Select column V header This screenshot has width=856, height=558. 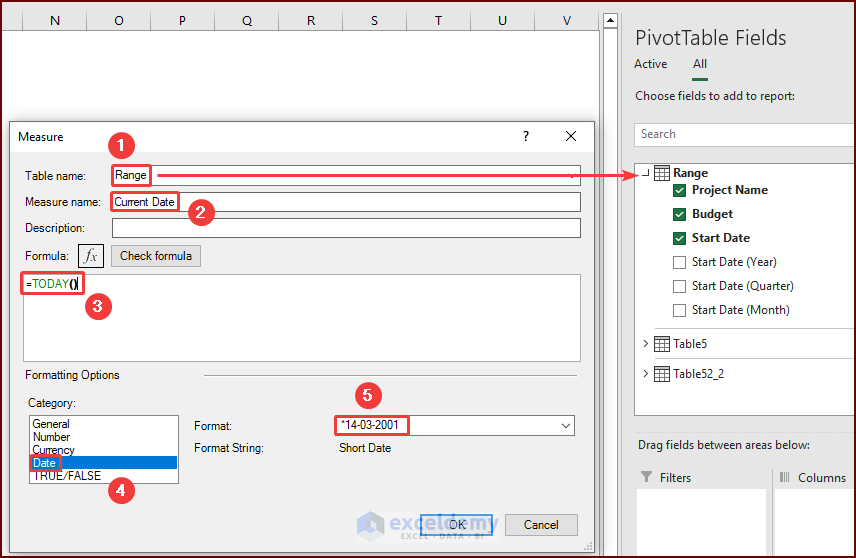click(567, 21)
